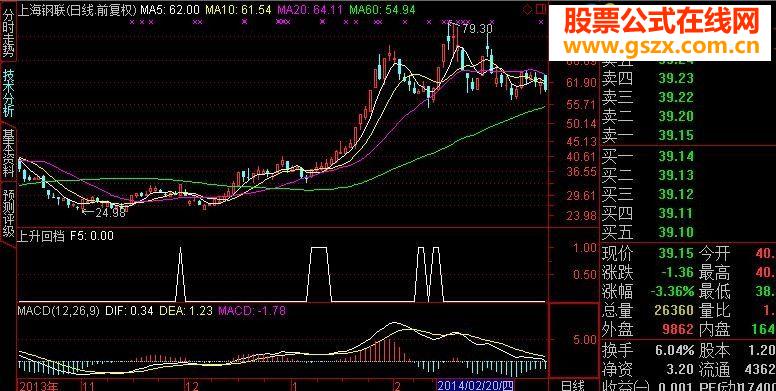
Task: Click the purple MACD: -1.78 value
Action: (251, 311)
